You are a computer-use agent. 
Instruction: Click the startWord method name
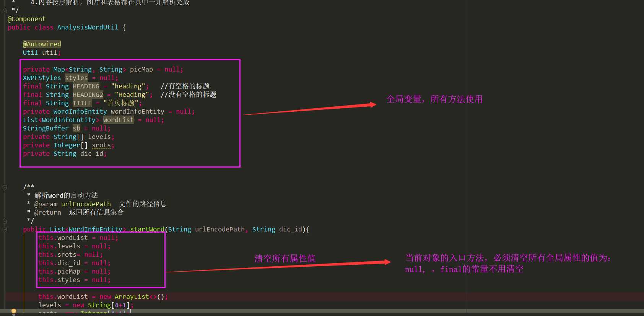pyautogui.click(x=147, y=229)
